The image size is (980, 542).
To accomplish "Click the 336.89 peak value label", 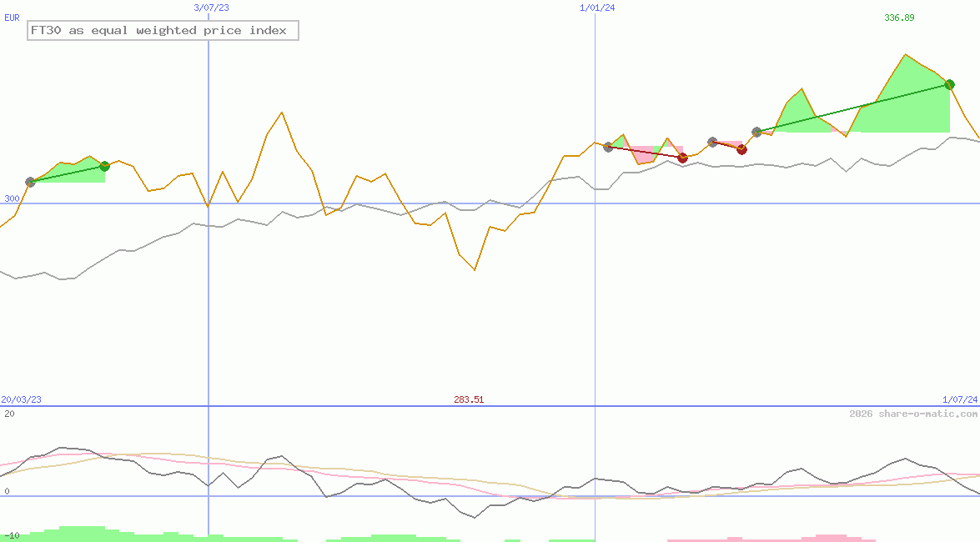I will tap(901, 15).
